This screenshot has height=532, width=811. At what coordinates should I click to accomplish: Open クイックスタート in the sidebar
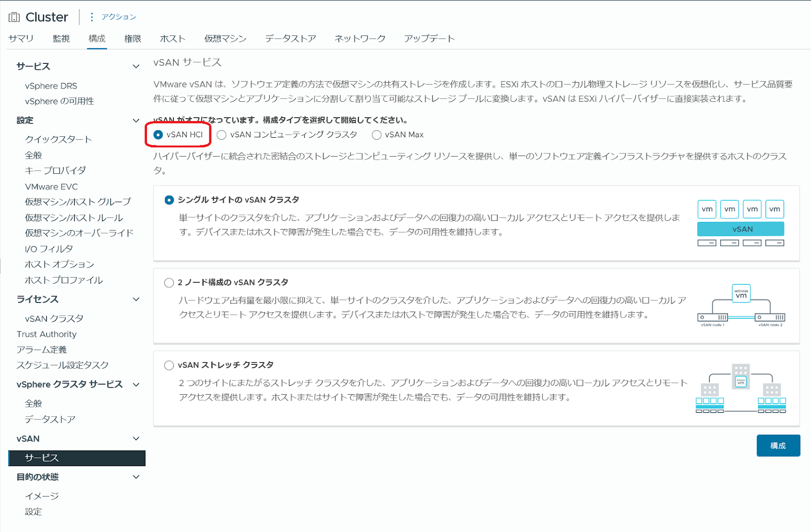tap(59, 139)
